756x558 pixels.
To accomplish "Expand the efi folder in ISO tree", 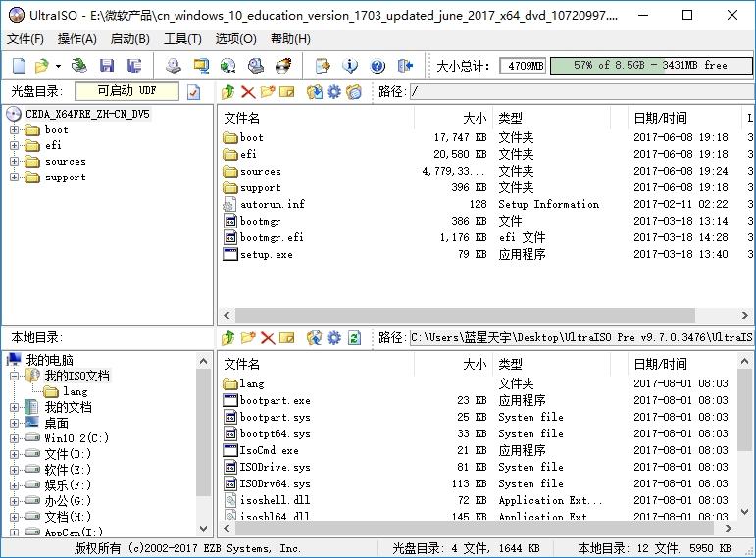I will pos(14,146).
